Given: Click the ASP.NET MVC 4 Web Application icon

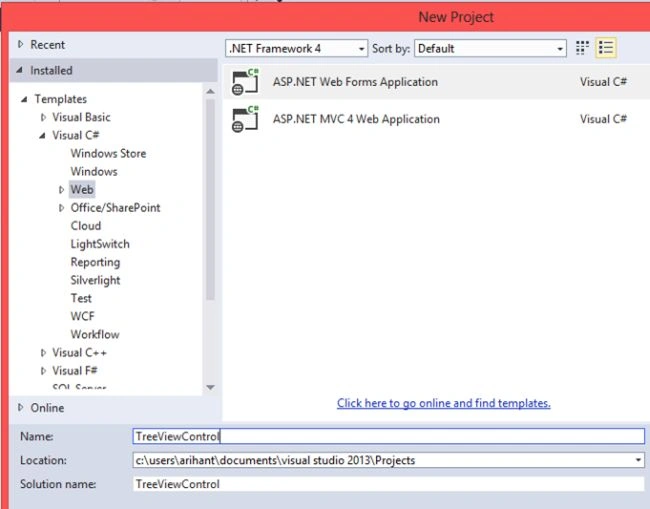Looking at the screenshot, I should coord(245,119).
